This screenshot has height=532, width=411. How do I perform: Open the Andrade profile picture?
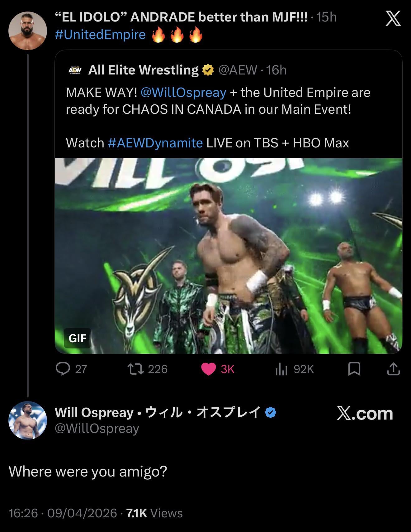28,31
